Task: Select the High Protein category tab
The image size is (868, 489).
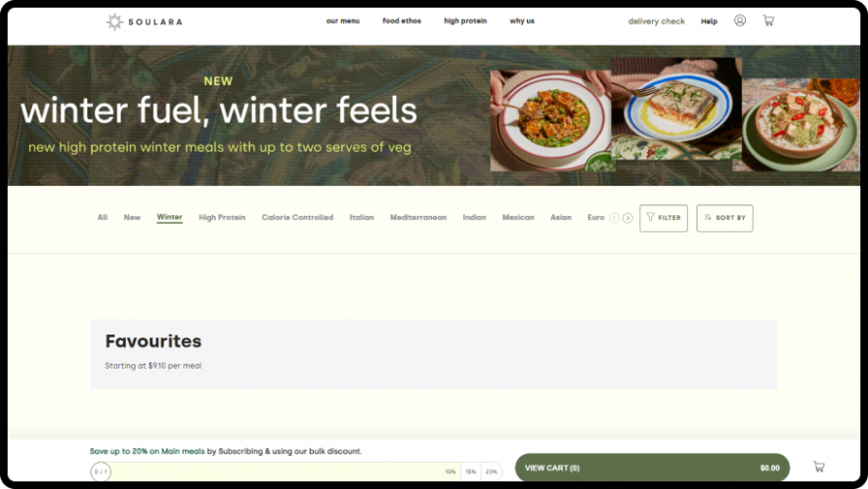Action: (222, 217)
